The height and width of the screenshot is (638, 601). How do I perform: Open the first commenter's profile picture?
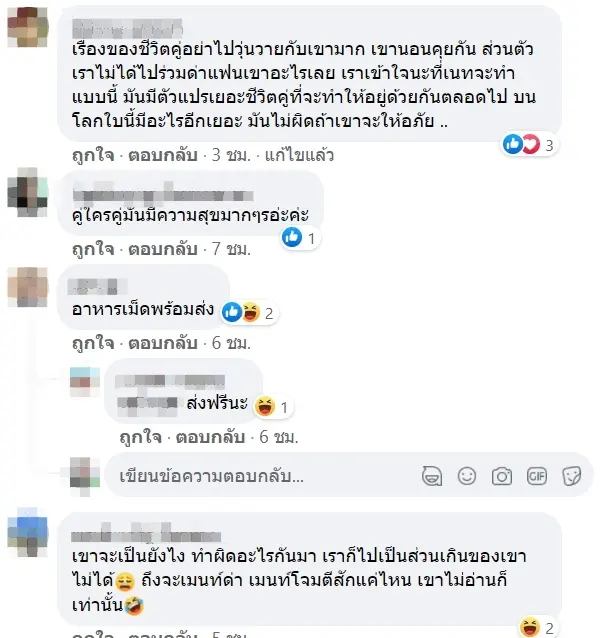28,27
